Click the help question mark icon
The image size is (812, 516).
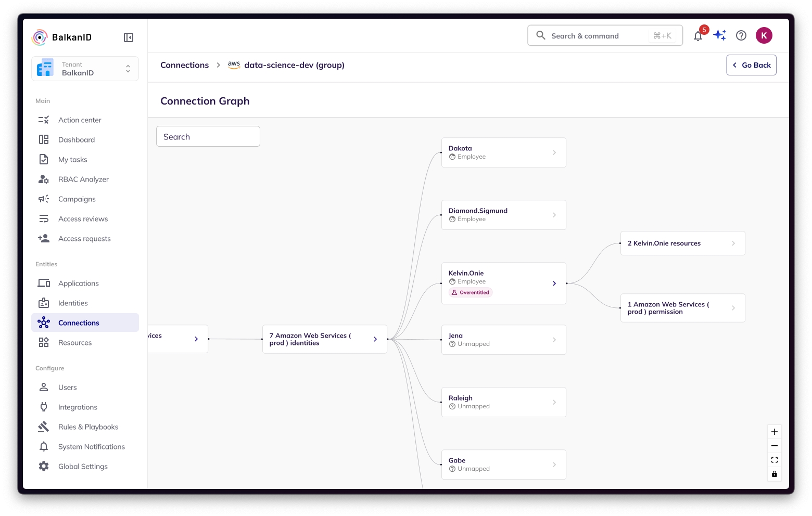(x=741, y=35)
